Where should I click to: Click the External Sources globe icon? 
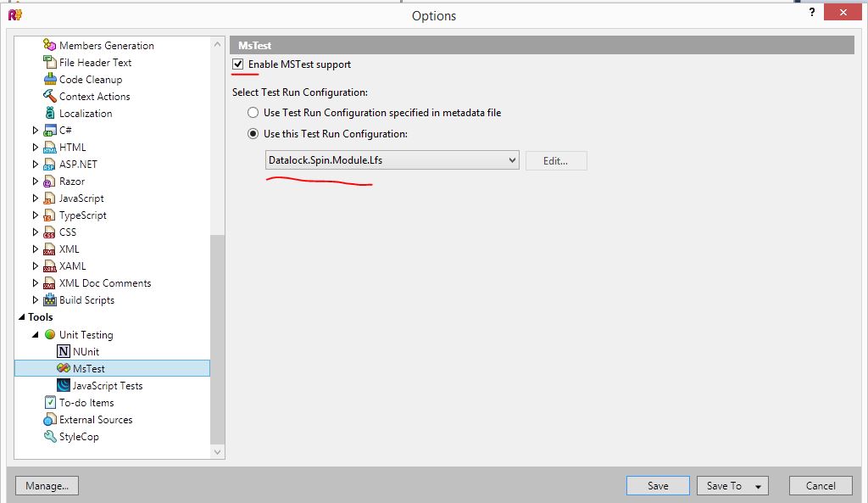(x=50, y=419)
